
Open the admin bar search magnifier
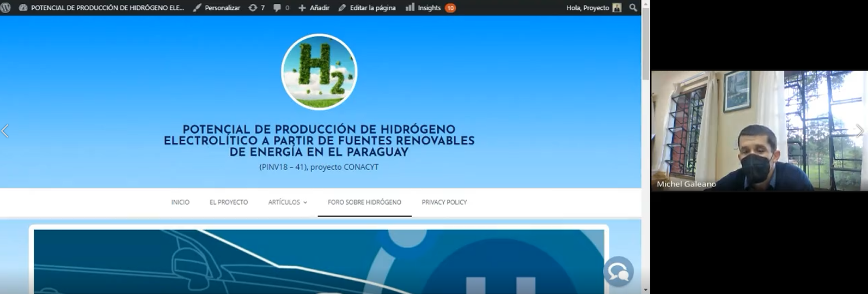point(633,8)
